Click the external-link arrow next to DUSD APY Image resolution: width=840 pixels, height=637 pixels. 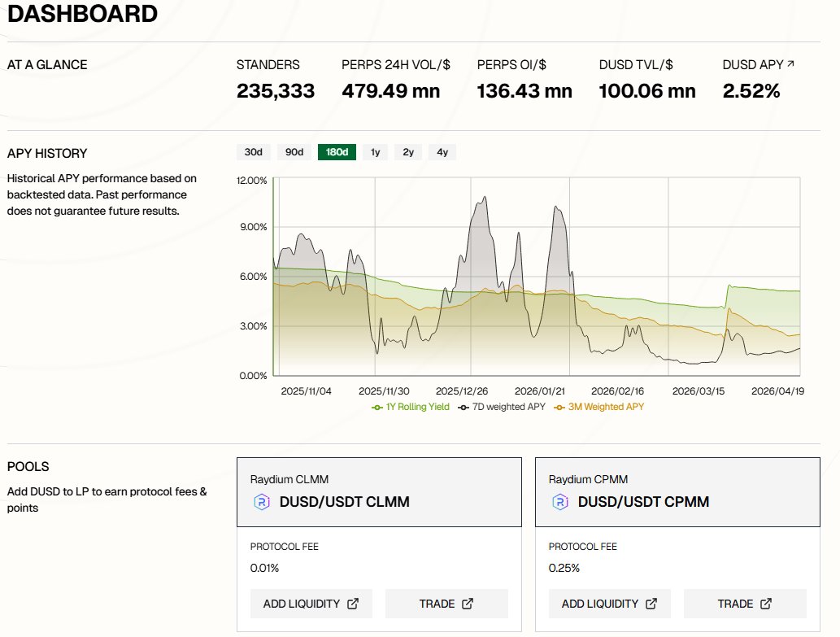pyautogui.click(x=790, y=64)
